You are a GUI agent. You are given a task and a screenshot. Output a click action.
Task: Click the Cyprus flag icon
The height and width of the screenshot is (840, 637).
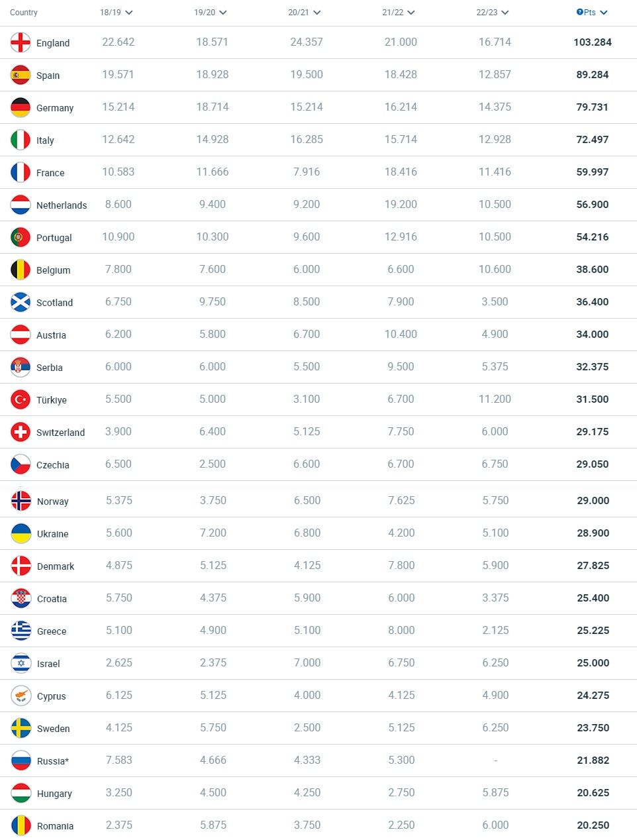click(21, 696)
